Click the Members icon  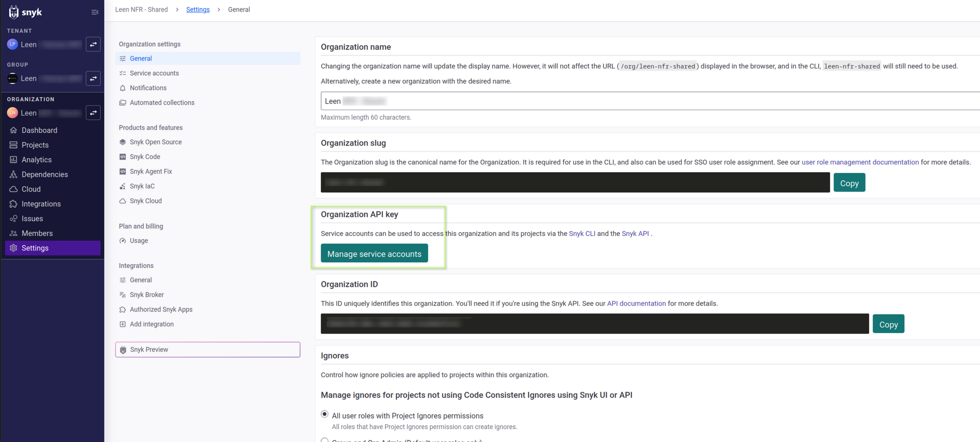(14, 233)
